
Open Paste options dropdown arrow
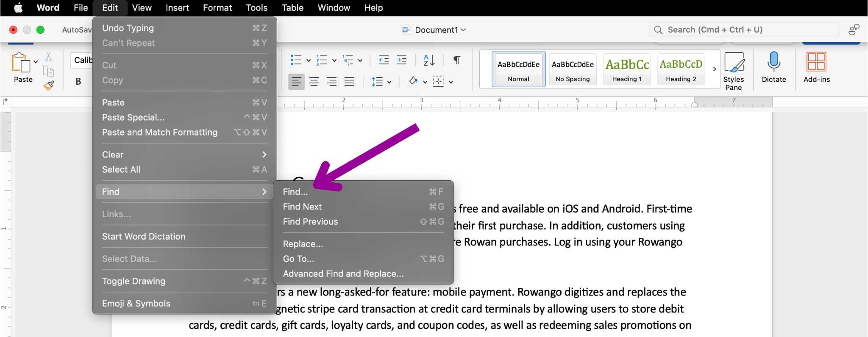[x=36, y=62]
